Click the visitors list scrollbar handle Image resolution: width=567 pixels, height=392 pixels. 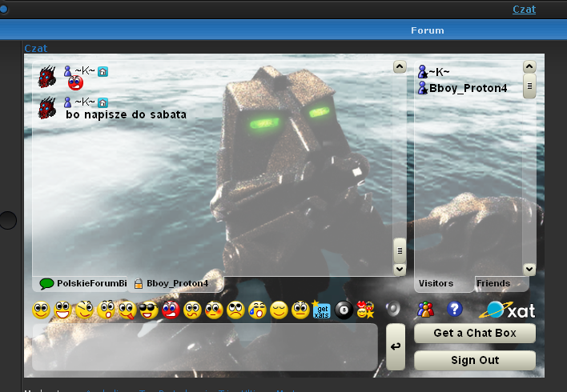529,86
